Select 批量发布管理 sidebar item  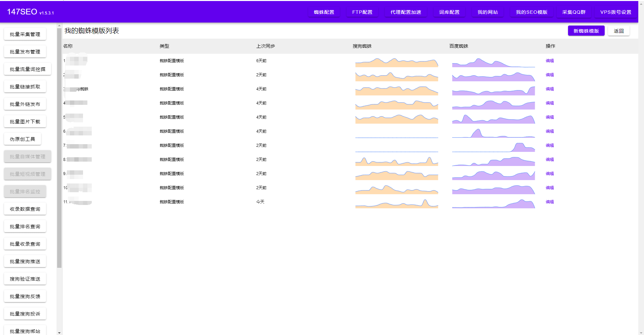click(x=25, y=52)
